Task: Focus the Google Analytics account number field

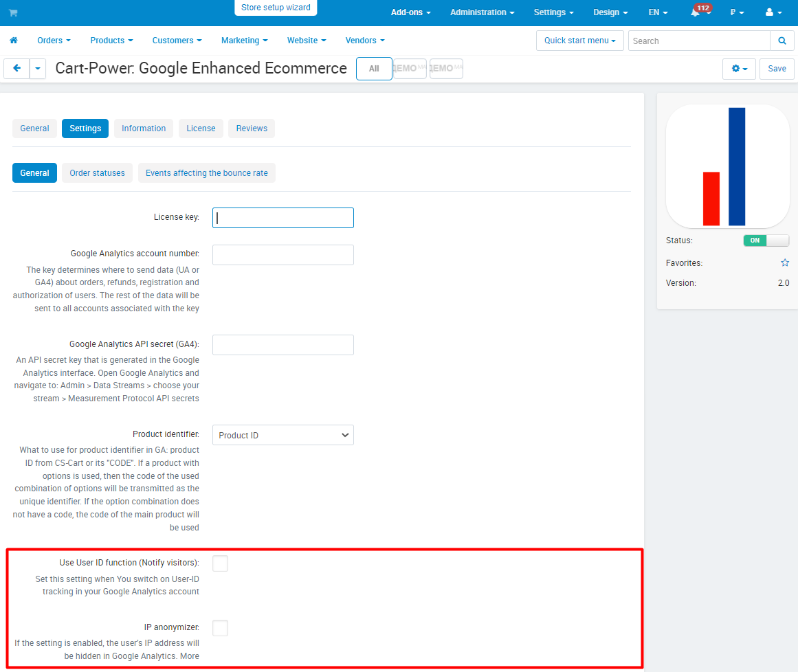Action: (x=283, y=255)
